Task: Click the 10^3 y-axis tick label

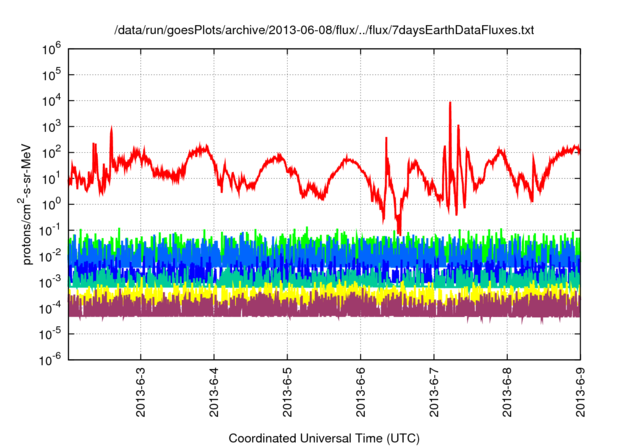Action: tap(51, 126)
